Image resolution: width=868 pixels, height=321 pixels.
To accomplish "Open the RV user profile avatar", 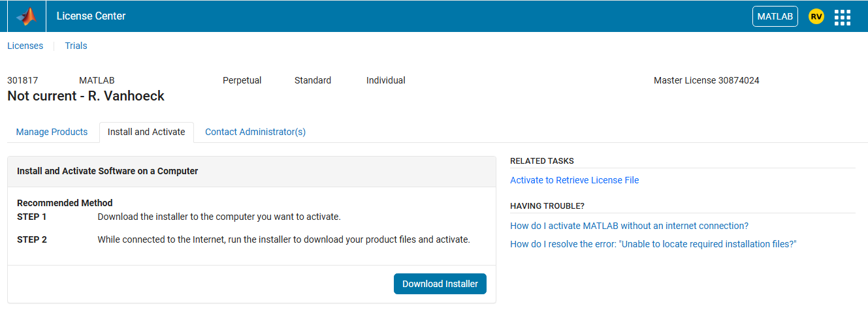I will click(816, 16).
